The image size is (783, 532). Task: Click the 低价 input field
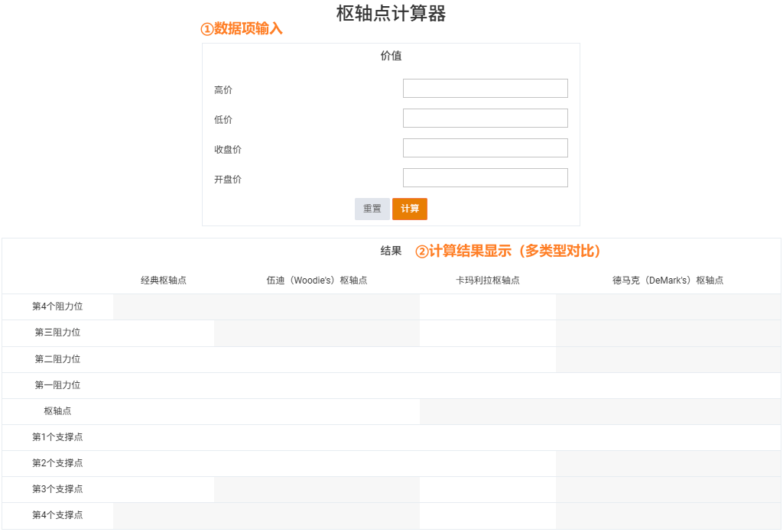(x=485, y=118)
